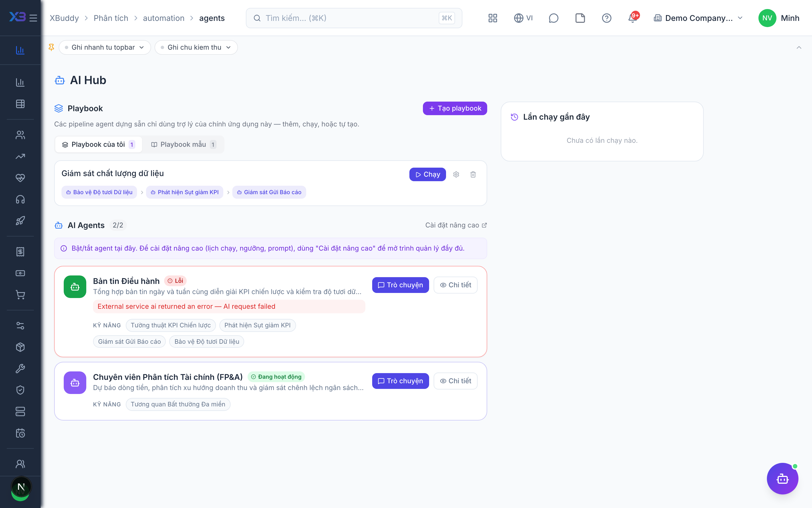Click the Đang hoạt động status badge
Image resolution: width=812 pixels, height=508 pixels.
(276, 377)
